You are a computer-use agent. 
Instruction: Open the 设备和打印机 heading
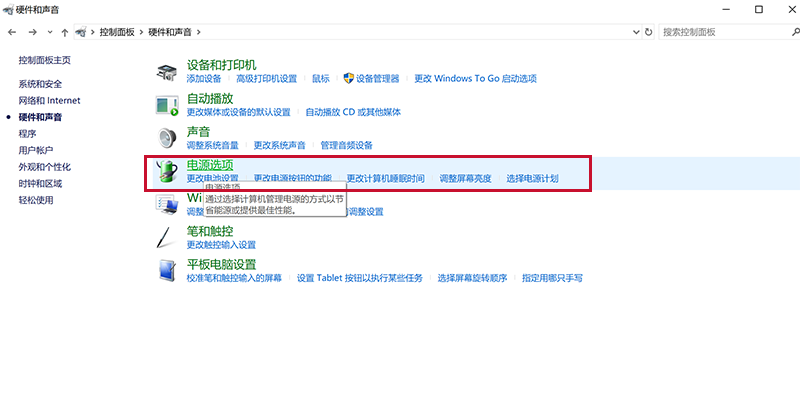point(221,65)
